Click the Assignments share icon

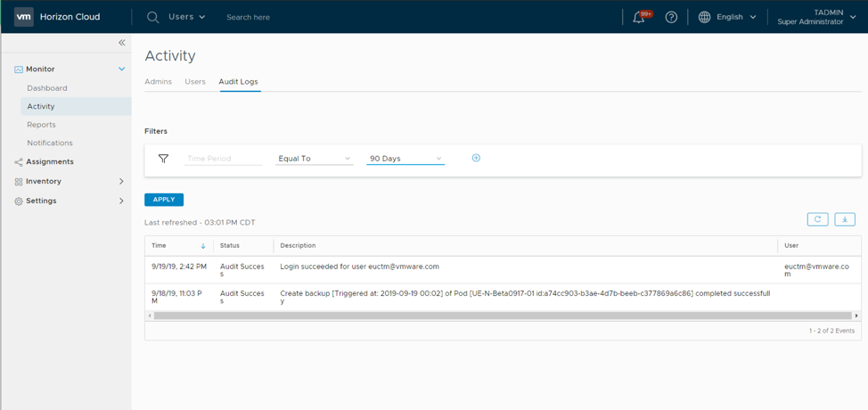[x=18, y=162]
